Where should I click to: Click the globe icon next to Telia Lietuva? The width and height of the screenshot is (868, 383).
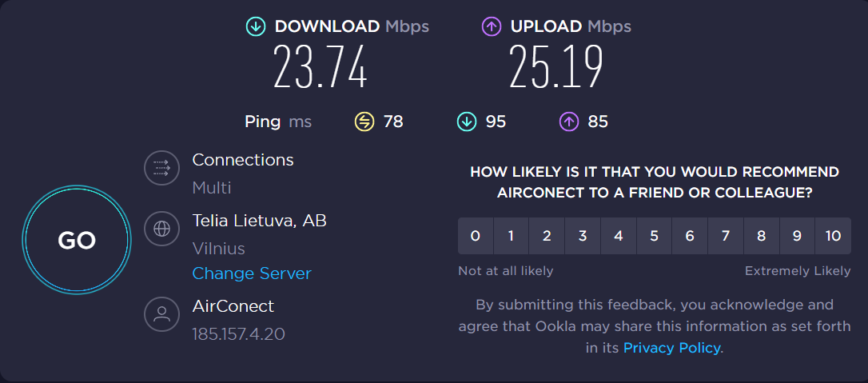pyautogui.click(x=161, y=228)
